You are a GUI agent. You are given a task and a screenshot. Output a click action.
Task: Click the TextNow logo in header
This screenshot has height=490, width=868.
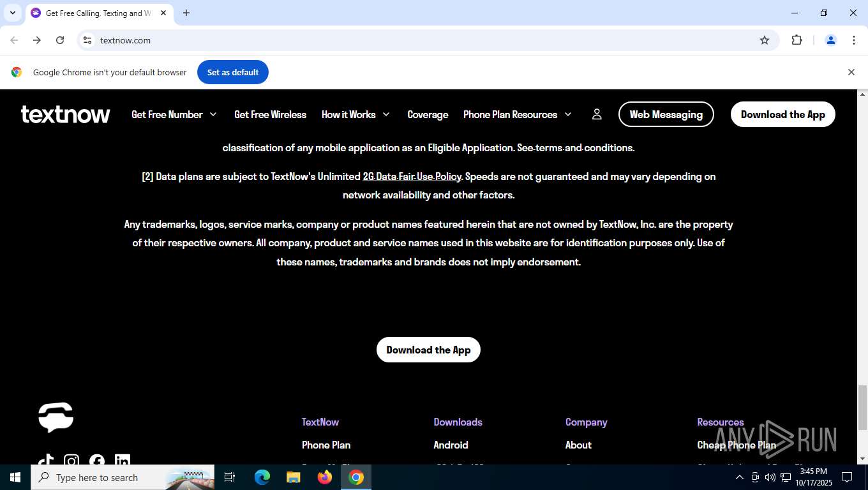point(65,115)
